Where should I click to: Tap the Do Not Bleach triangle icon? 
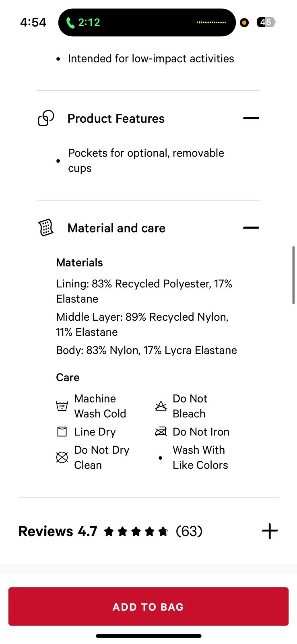click(x=161, y=406)
